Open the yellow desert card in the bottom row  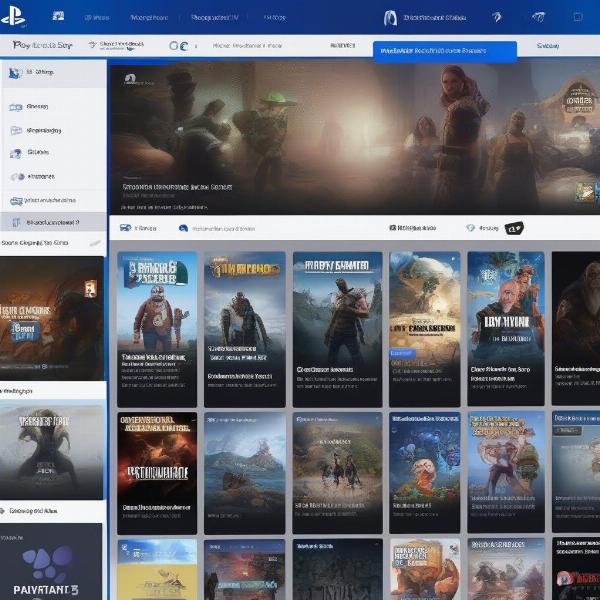tap(157, 569)
